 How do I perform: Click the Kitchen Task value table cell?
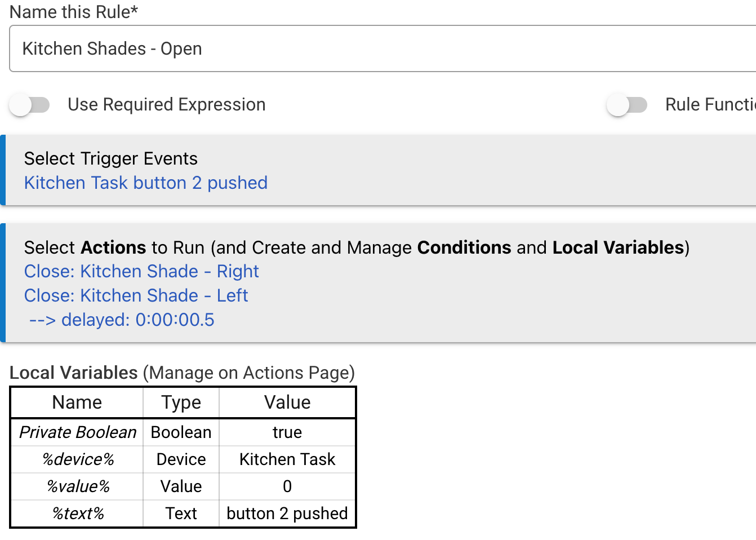click(287, 459)
